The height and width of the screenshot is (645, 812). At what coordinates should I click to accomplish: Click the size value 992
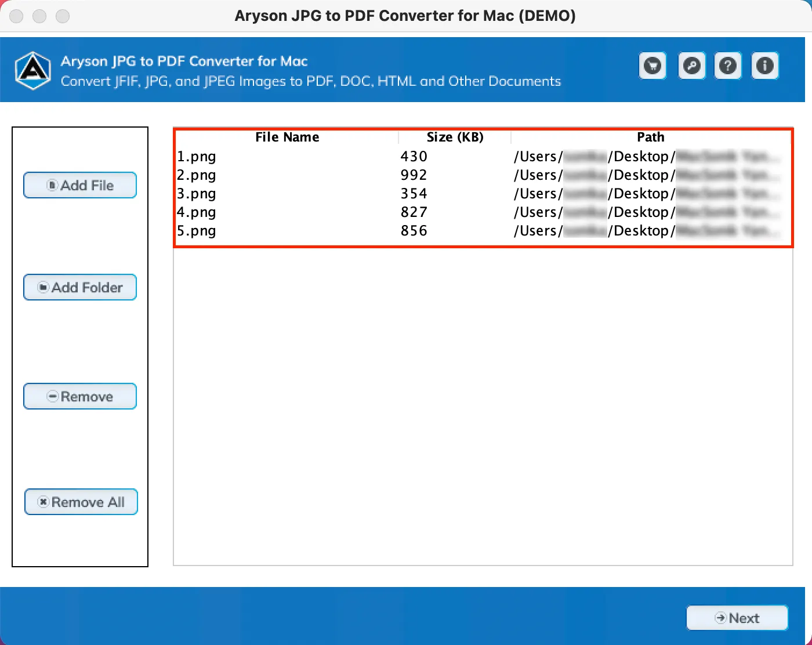(414, 175)
